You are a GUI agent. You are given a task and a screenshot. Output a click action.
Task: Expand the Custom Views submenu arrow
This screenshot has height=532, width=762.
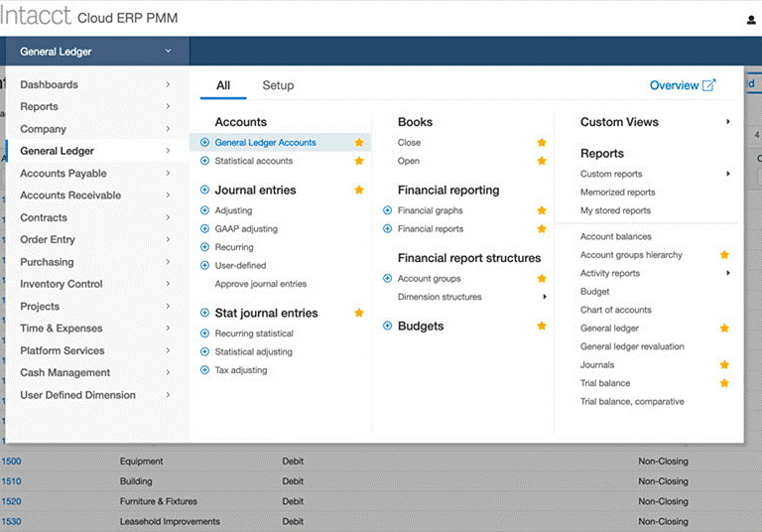[x=728, y=121]
